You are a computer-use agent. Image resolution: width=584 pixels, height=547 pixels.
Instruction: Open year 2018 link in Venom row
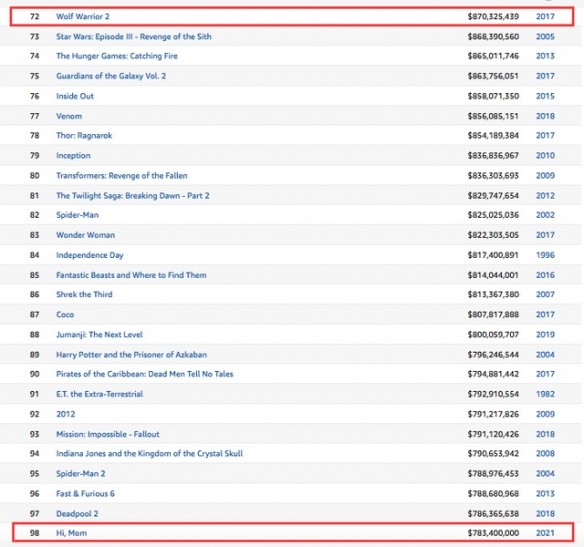pyautogui.click(x=545, y=116)
